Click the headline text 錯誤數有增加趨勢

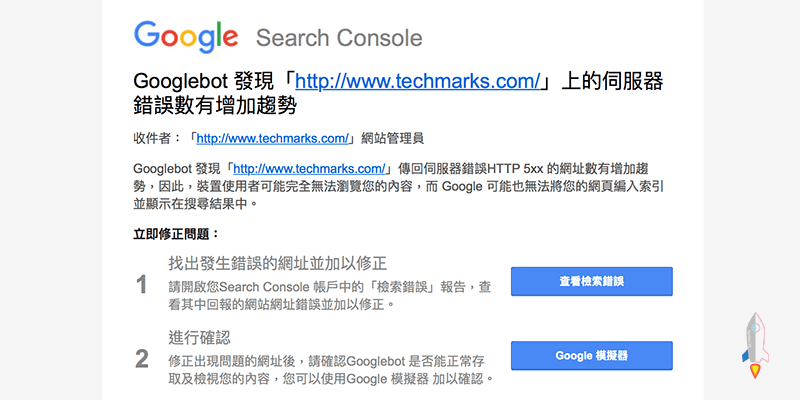pyautogui.click(x=215, y=104)
